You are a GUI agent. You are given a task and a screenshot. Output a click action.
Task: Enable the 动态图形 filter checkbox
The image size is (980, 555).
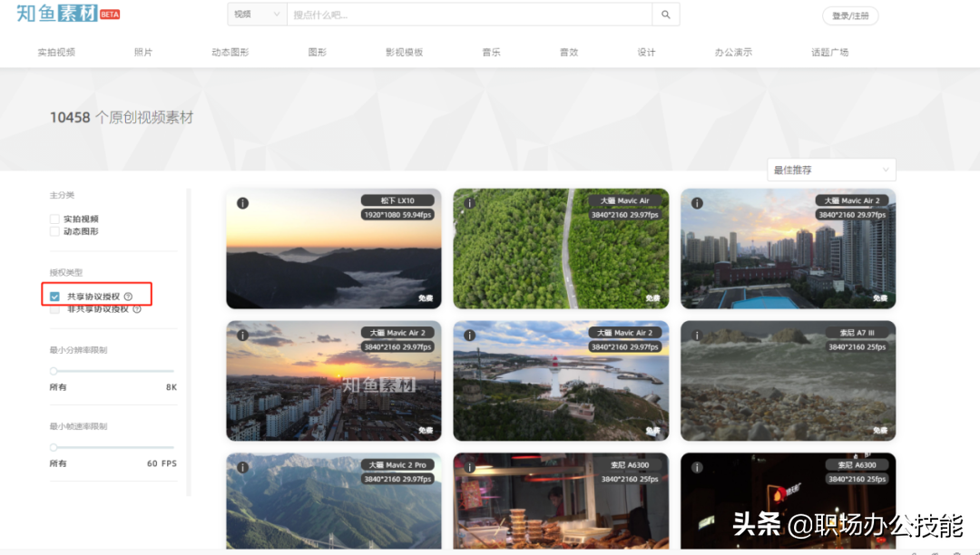tap(53, 231)
